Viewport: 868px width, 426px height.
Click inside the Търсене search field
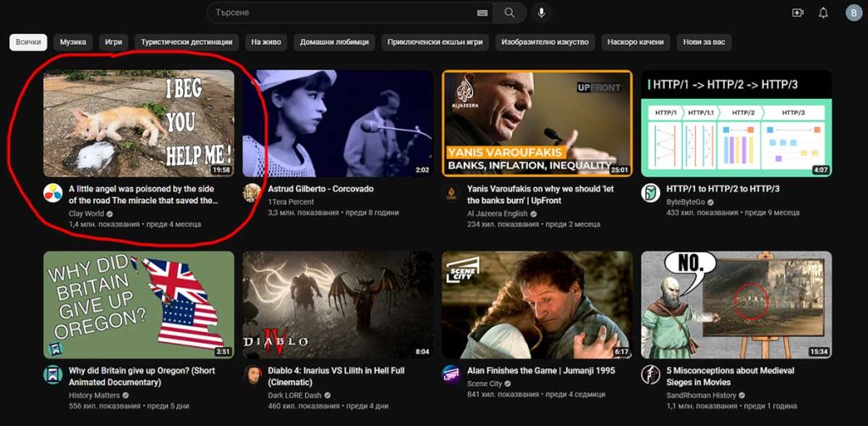coord(339,13)
